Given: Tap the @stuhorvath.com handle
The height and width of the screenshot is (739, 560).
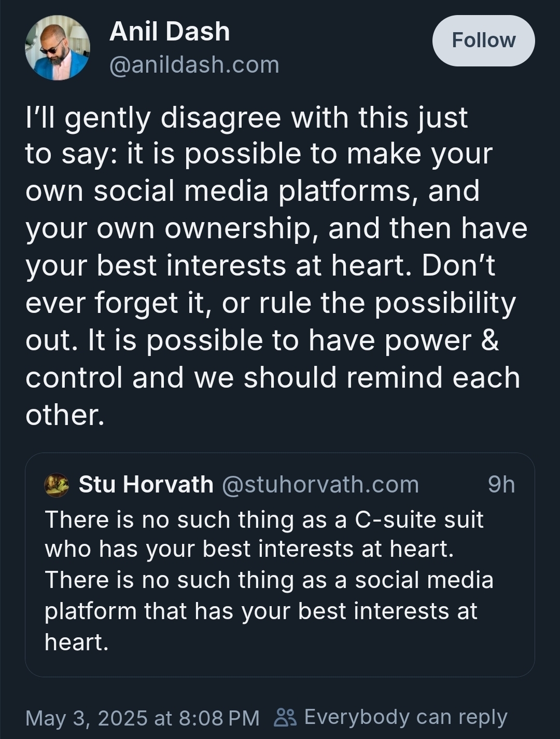Looking at the screenshot, I should pyautogui.click(x=320, y=485).
